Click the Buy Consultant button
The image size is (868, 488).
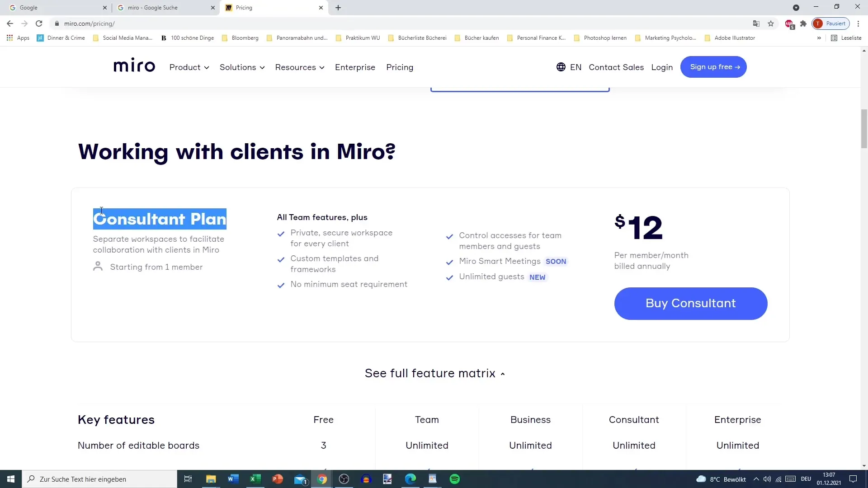(691, 304)
